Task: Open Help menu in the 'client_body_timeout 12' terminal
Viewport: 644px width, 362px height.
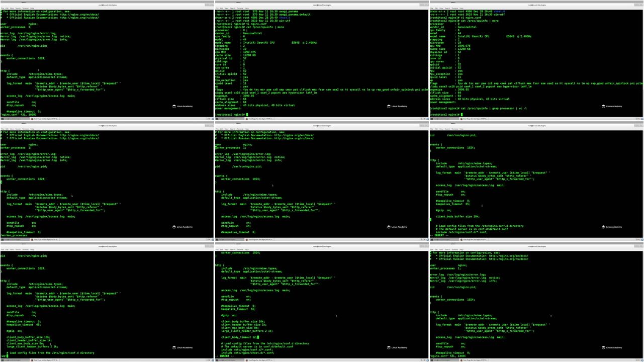Action: pyautogui.click(x=247, y=249)
